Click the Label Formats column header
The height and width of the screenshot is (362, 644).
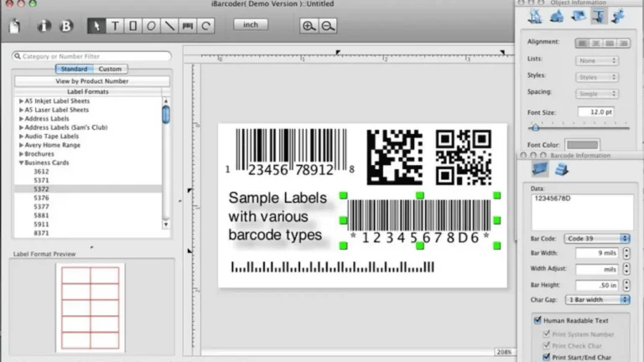pos(88,91)
